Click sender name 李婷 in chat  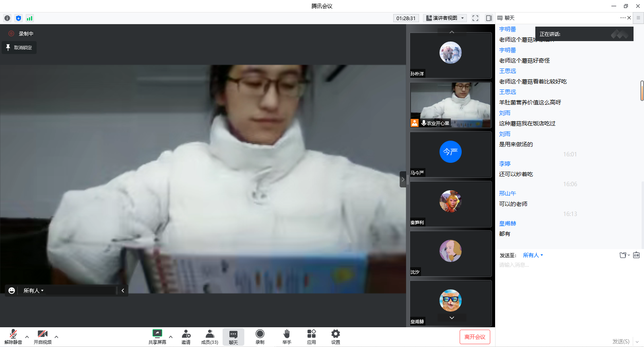pos(505,164)
